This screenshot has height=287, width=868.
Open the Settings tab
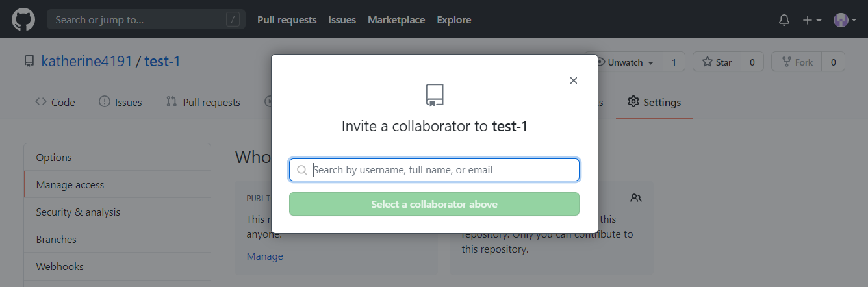click(x=654, y=102)
